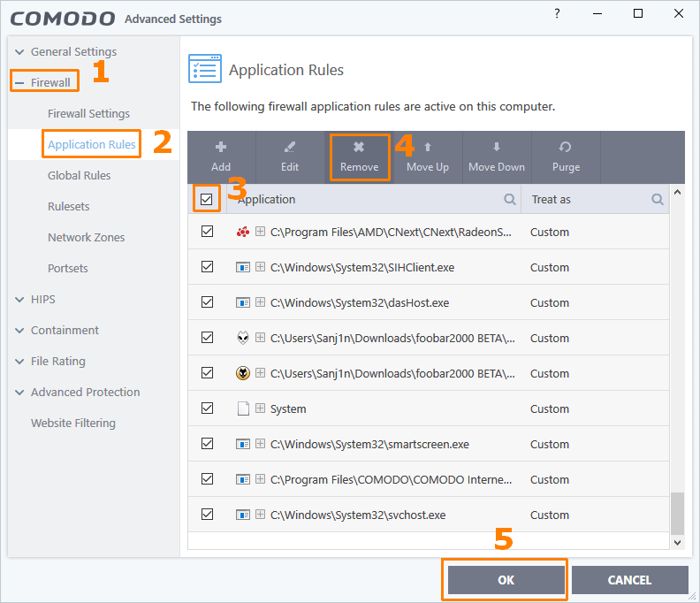
Task: Uncheck the SIHClient.exe rule checkbox
Action: click(x=207, y=267)
